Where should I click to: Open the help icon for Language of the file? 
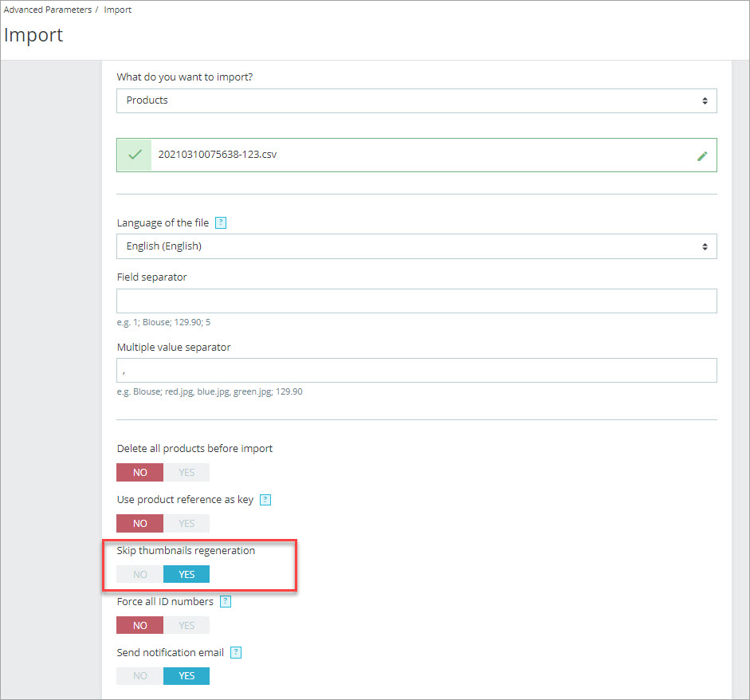tap(221, 223)
